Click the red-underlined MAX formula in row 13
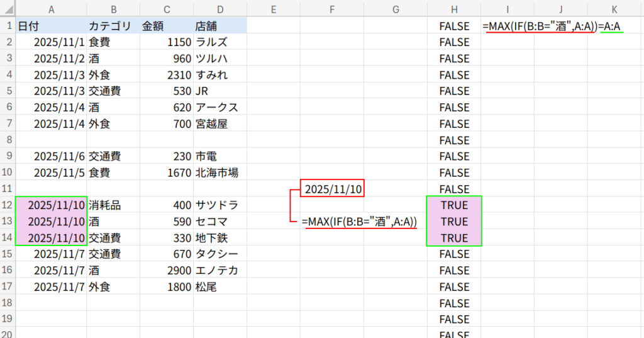 click(360, 222)
